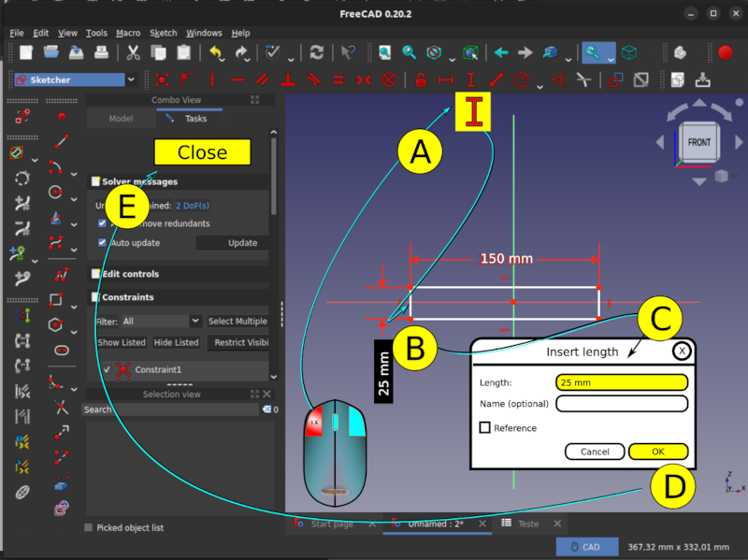Click the Selection view Search field

coord(170,409)
